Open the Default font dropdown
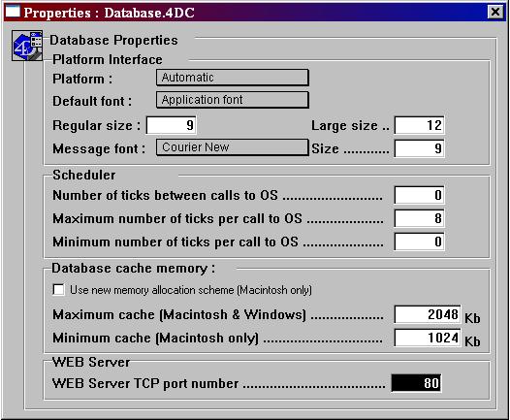Screen dimensions: 510x420 click(x=233, y=100)
